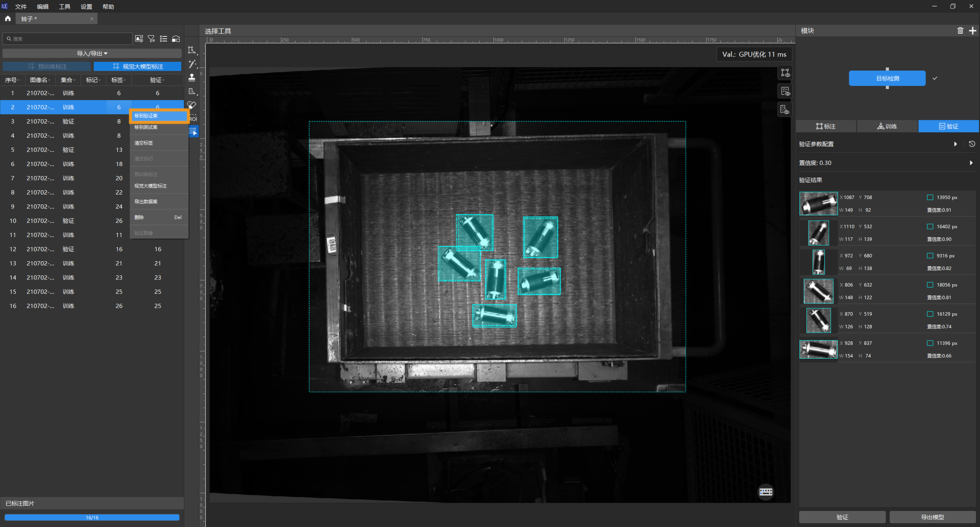This screenshot has width=980, height=527.
Task: Open the filter funnel icon
Action: 151,39
